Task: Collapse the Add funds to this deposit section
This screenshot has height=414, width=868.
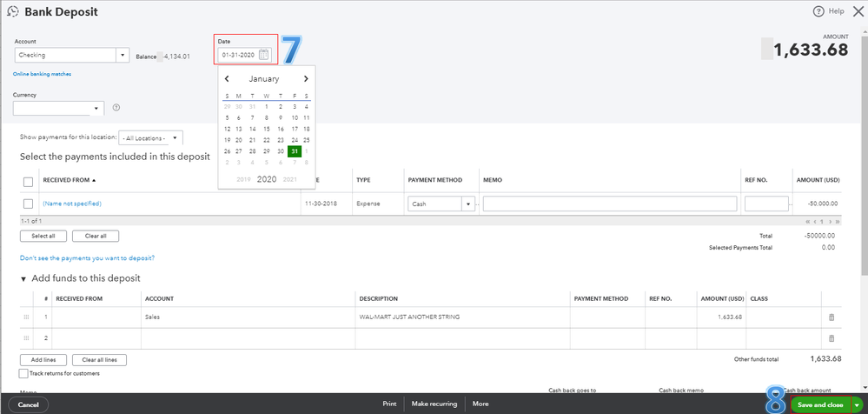Action: (23, 278)
